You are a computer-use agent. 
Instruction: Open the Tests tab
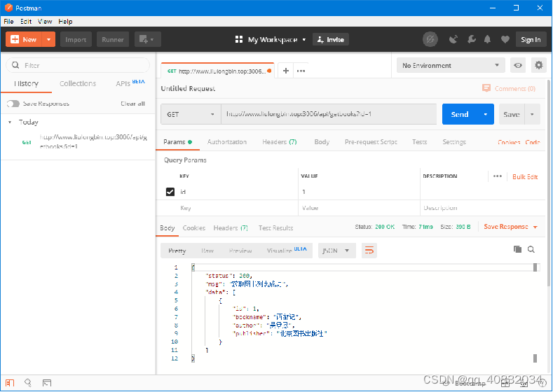coord(419,142)
